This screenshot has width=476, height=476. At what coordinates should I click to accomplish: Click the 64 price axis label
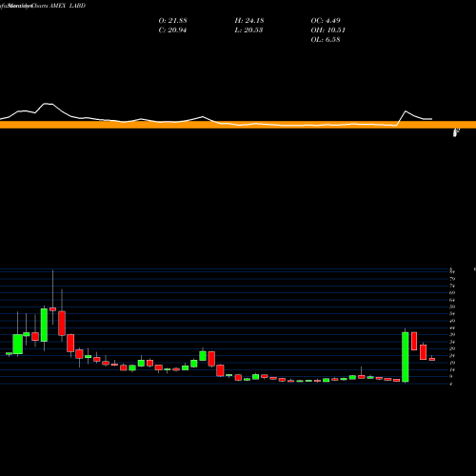452,300
